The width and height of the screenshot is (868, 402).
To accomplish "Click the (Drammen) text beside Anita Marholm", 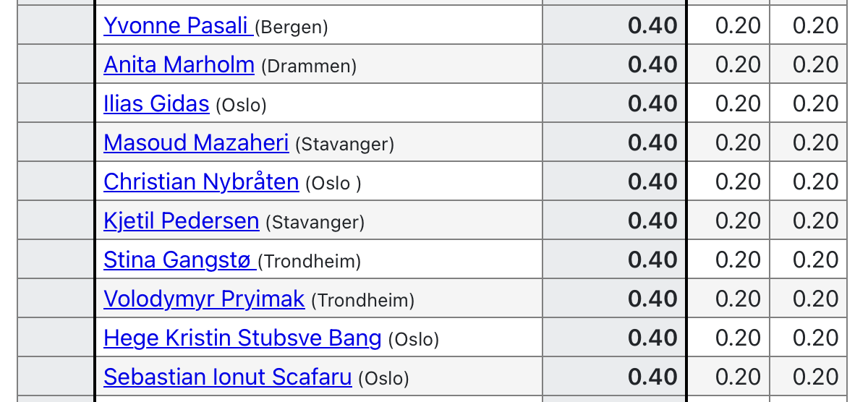I will coord(309,67).
